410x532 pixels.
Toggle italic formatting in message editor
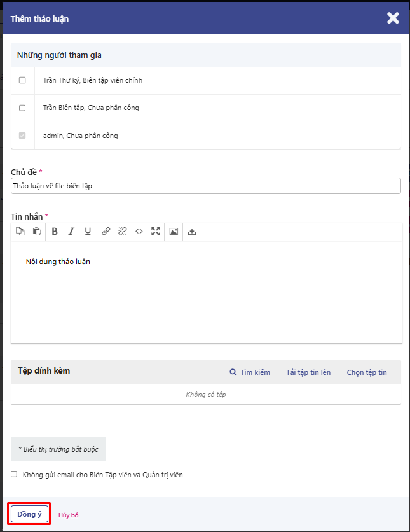click(71, 232)
